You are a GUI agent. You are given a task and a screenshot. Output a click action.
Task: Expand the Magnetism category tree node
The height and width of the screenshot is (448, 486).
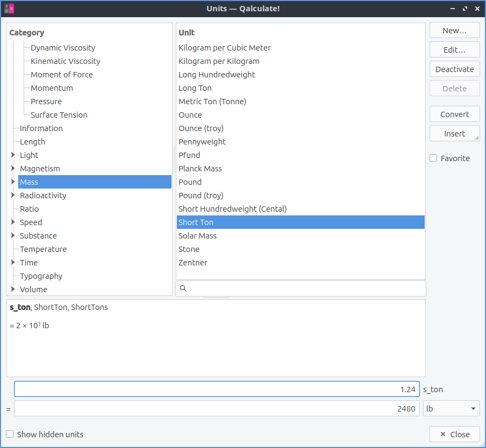click(13, 169)
